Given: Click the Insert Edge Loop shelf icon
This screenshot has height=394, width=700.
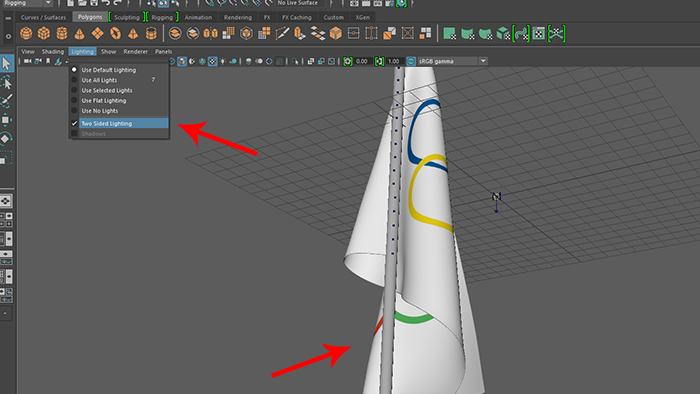Looking at the screenshot, I should pyautogui.click(x=371, y=33).
